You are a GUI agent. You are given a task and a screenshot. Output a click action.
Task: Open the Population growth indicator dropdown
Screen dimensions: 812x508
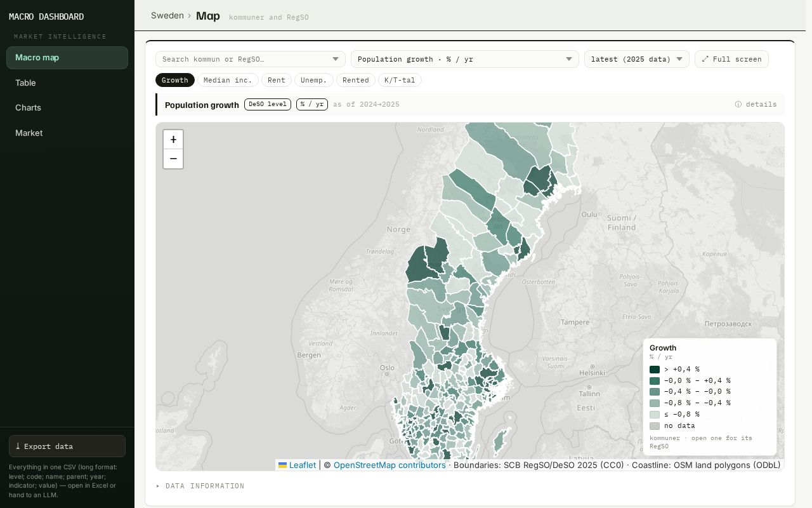tap(465, 59)
